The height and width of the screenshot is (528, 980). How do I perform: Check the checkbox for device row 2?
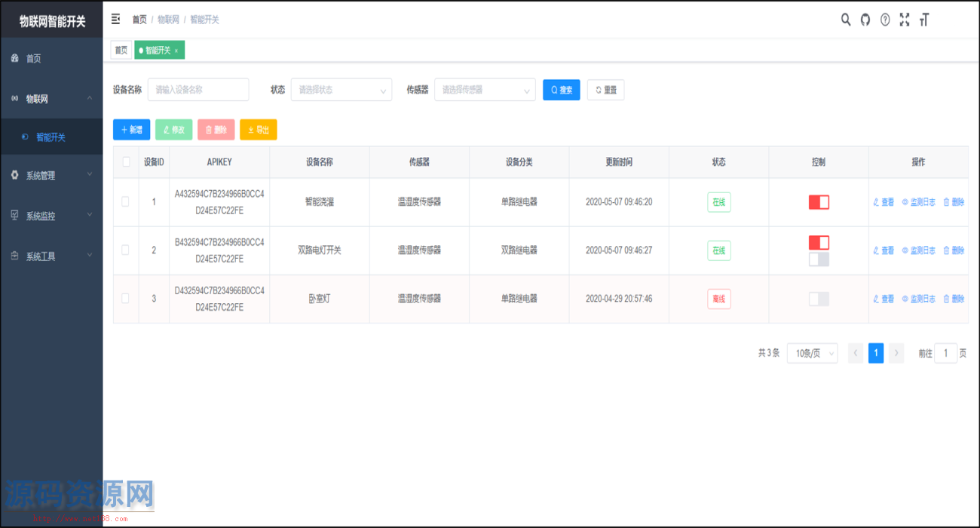pos(125,250)
